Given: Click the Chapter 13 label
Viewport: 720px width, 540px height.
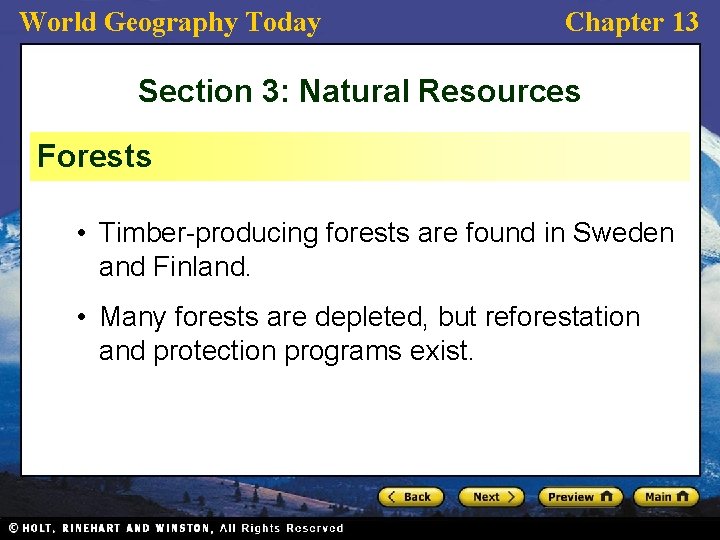Looking at the screenshot, I should [632, 22].
